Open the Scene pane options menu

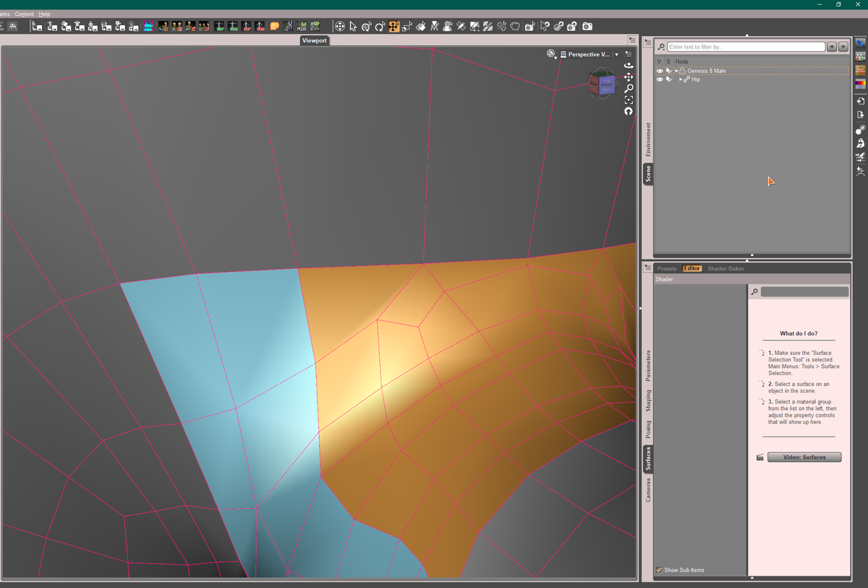pyautogui.click(x=648, y=42)
